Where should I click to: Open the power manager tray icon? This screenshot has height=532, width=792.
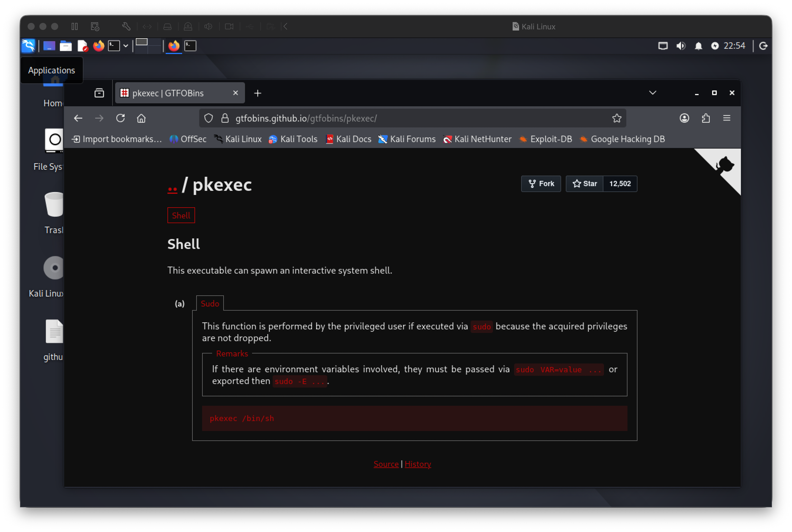716,46
